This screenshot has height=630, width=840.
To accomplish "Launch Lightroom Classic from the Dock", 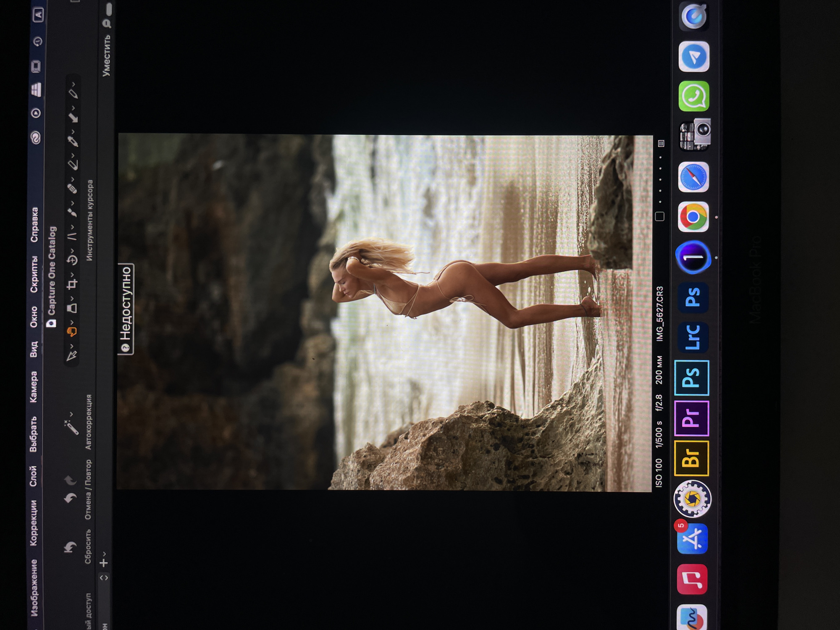I will tap(693, 337).
